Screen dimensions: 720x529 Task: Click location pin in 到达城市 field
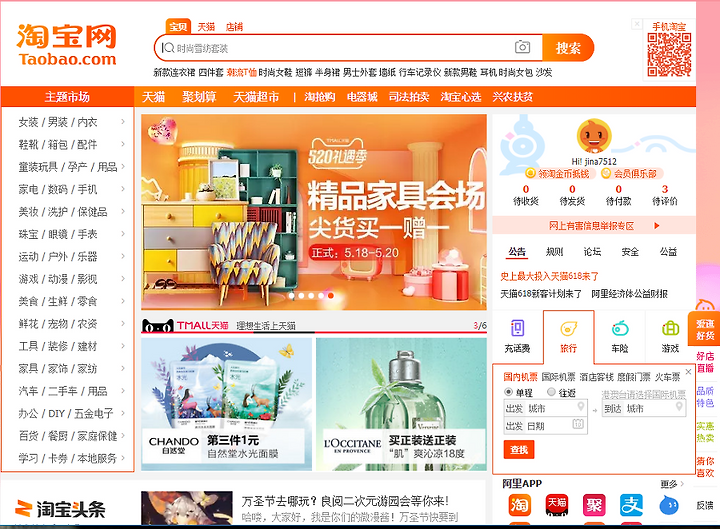click(679, 407)
